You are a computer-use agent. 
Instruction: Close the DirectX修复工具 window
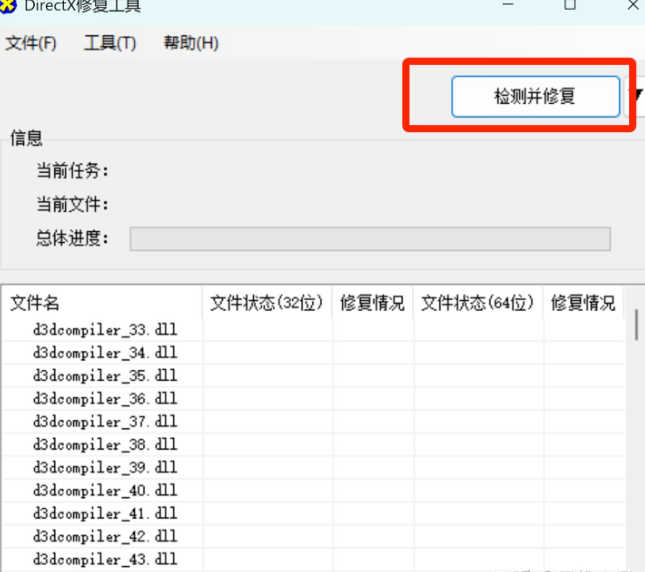633,5
